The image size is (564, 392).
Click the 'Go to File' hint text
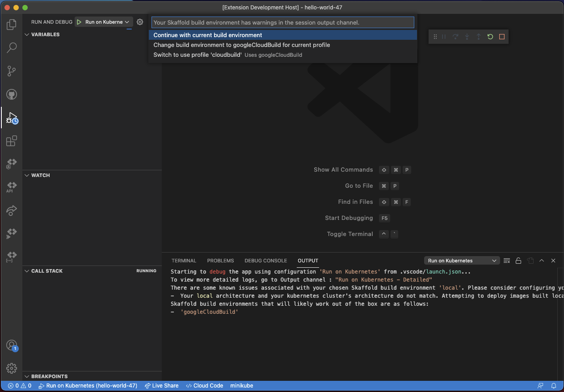(x=359, y=186)
